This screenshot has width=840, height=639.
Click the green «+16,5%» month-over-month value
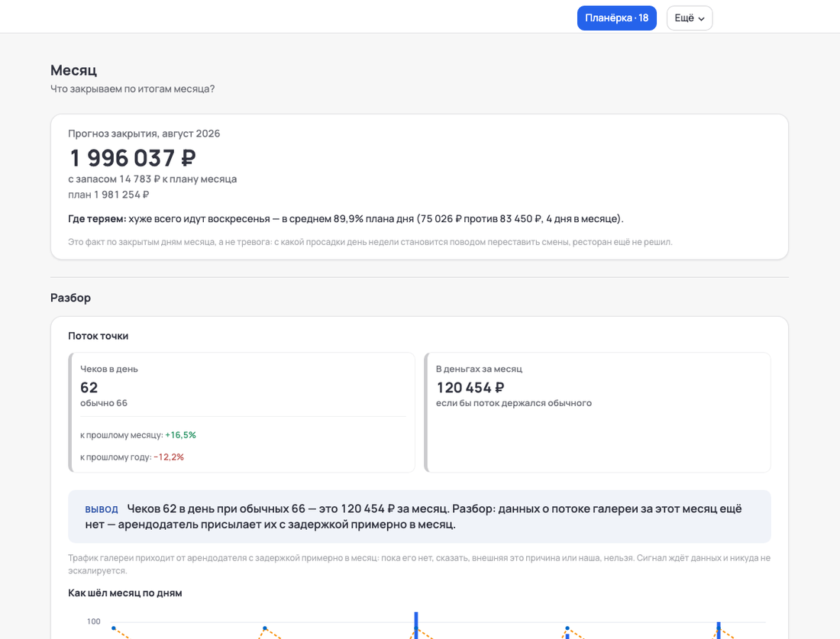(180, 435)
